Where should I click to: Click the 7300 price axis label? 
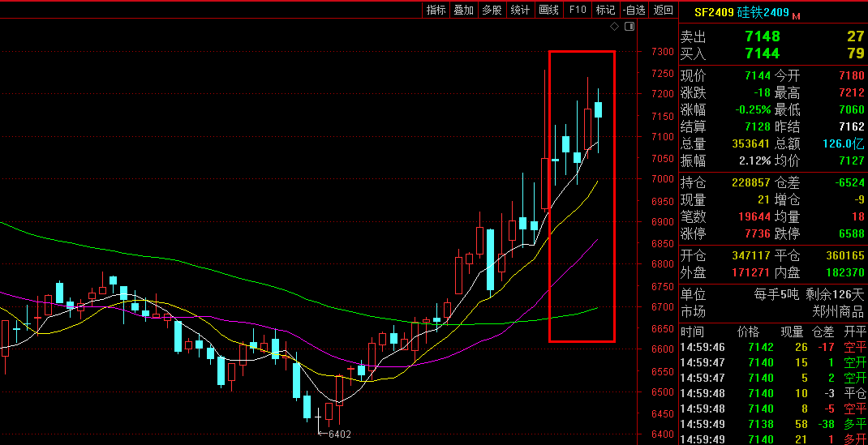click(x=662, y=52)
